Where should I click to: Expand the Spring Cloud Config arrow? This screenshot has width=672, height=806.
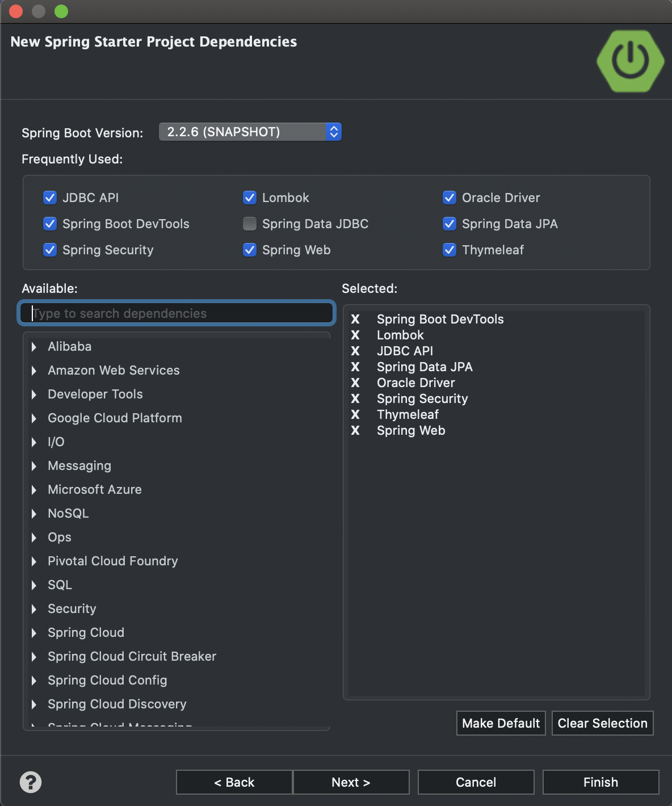(34, 681)
